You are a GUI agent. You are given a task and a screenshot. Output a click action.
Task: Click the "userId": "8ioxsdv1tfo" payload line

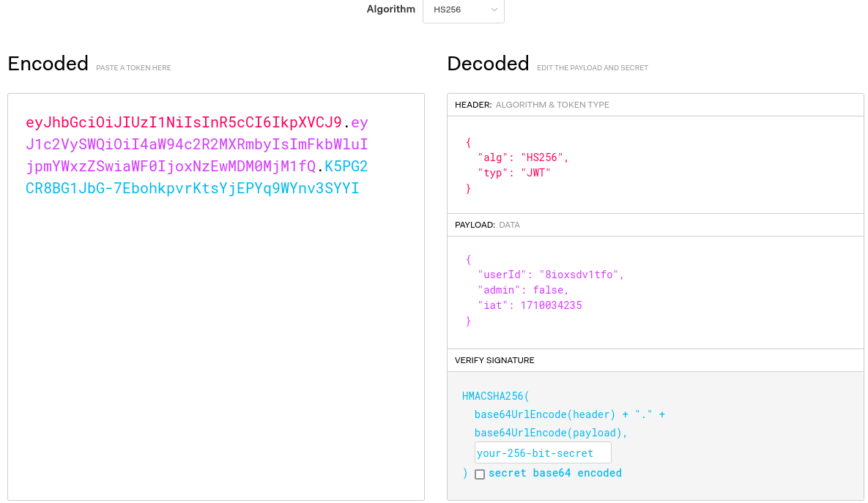point(551,275)
